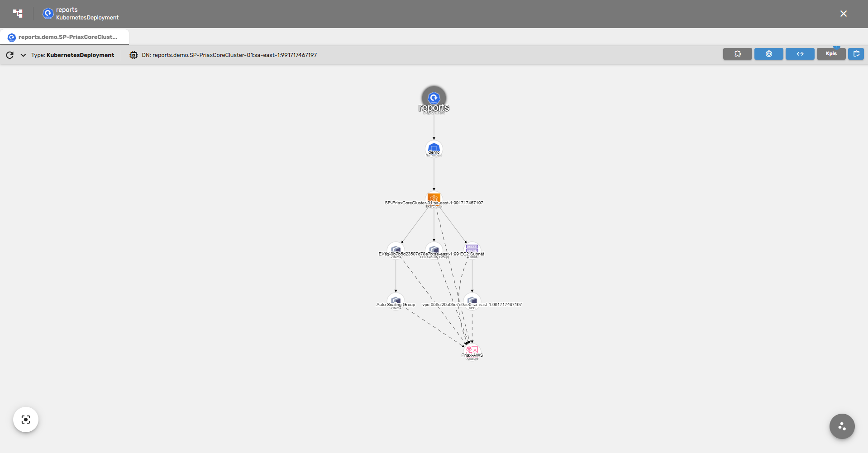This screenshot has width=868, height=453.
Task: Open the puzzle piece extensions button
Action: [737, 54]
